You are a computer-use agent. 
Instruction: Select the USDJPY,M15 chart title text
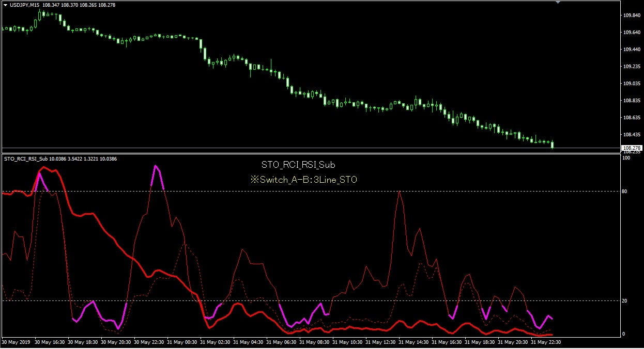point(24,5)
